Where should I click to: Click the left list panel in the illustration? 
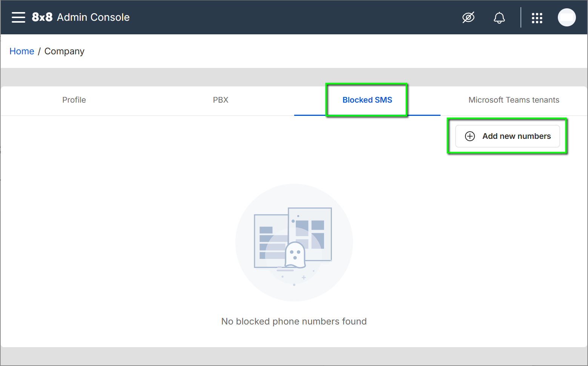point(269,241)
